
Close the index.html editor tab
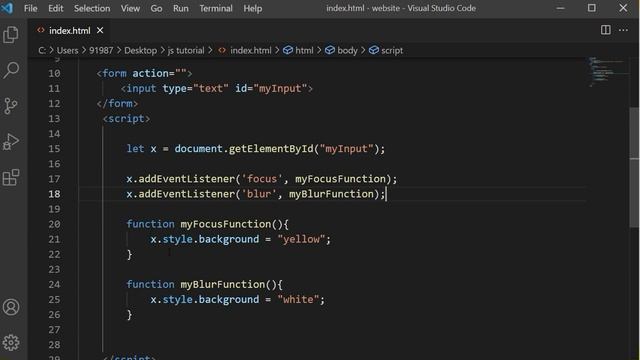(100, 30)
